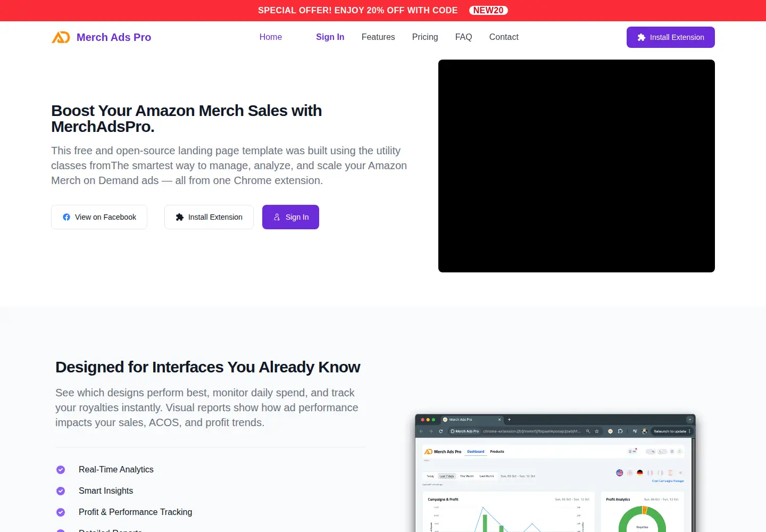Click the NEW20 promo code badge
The width and height of the screenshot is (766, 532).
point(488,11)
